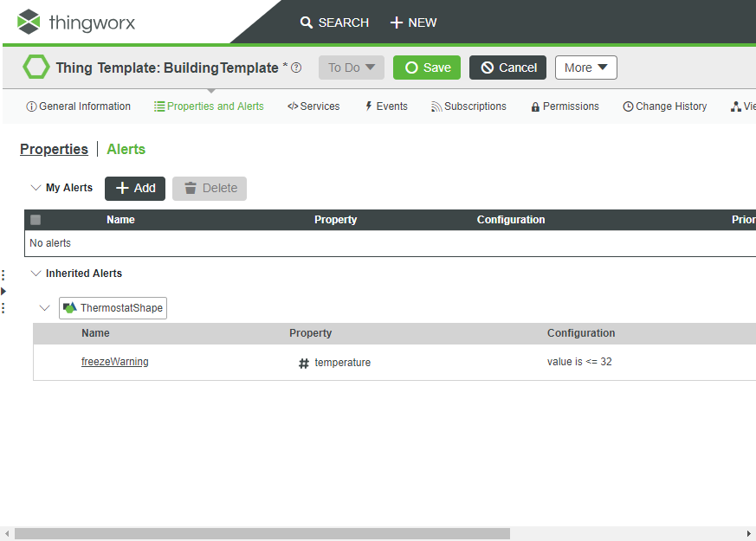Click the NEW button
This screenshot has width=756, height=541.
(413, 23)
